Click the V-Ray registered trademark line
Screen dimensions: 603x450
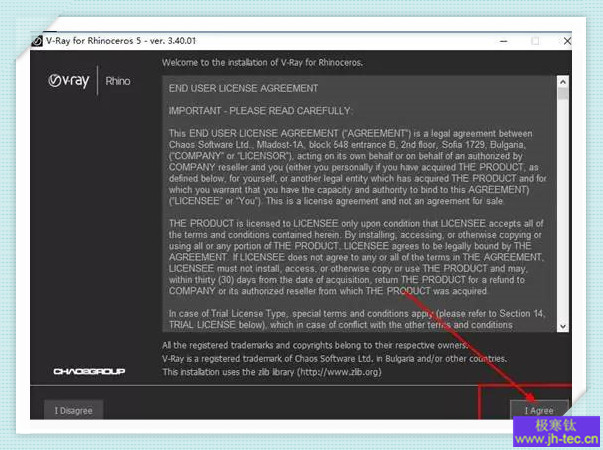click(335, 358)
